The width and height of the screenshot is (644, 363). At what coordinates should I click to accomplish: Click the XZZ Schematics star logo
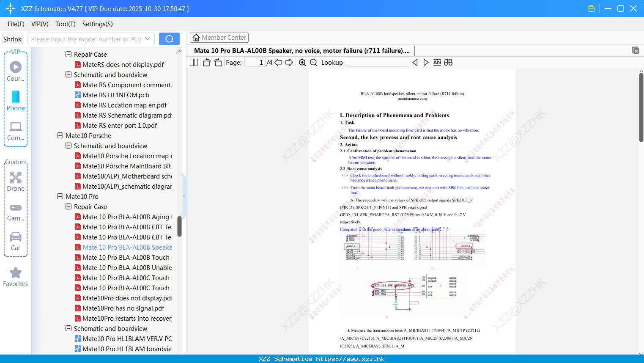coord(11,8)
